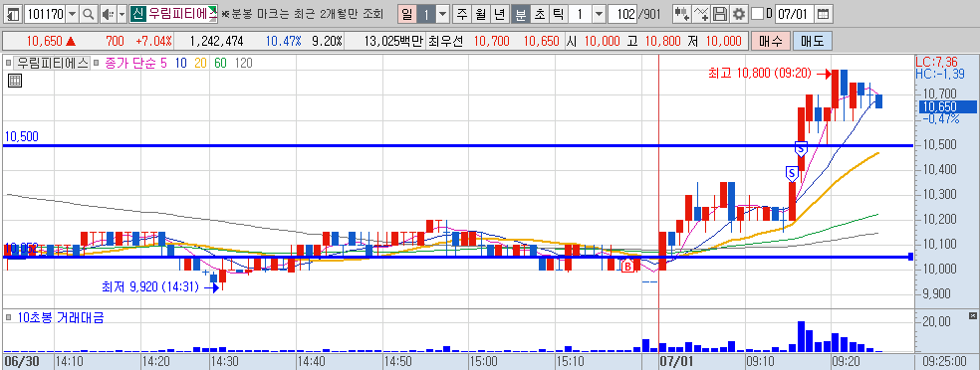The width and height of the screenshot is (980, 370).
Task: Click MA 5 period label
Action: 163,63
